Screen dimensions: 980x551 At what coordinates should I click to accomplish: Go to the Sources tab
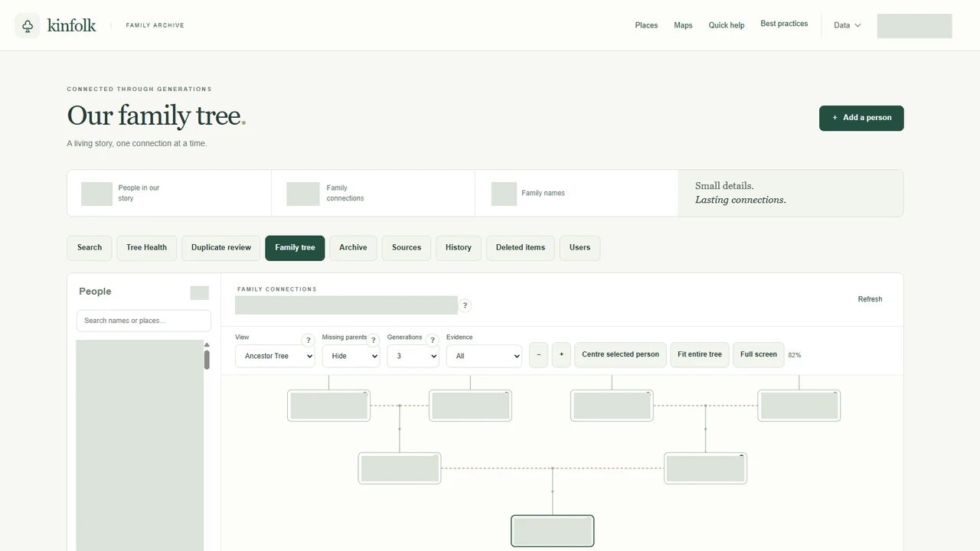point(407,248)
